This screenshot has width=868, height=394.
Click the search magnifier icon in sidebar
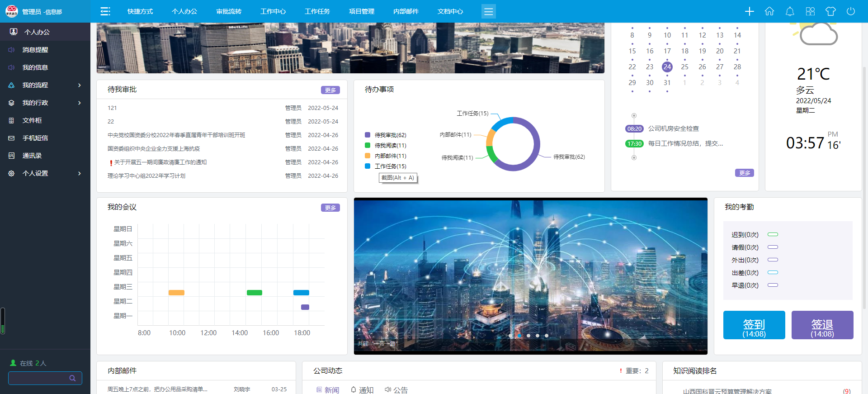72,378
